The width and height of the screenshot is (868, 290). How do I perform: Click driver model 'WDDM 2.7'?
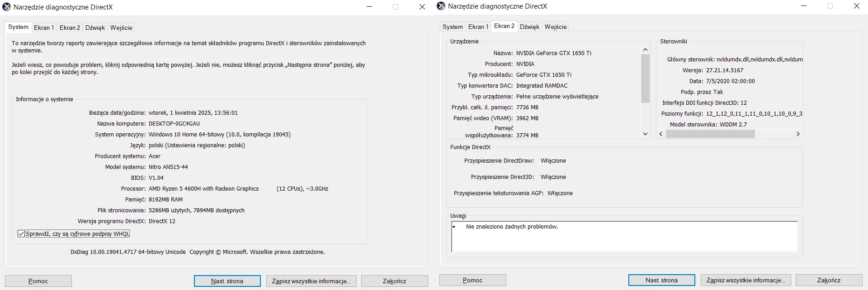[733, 124]
